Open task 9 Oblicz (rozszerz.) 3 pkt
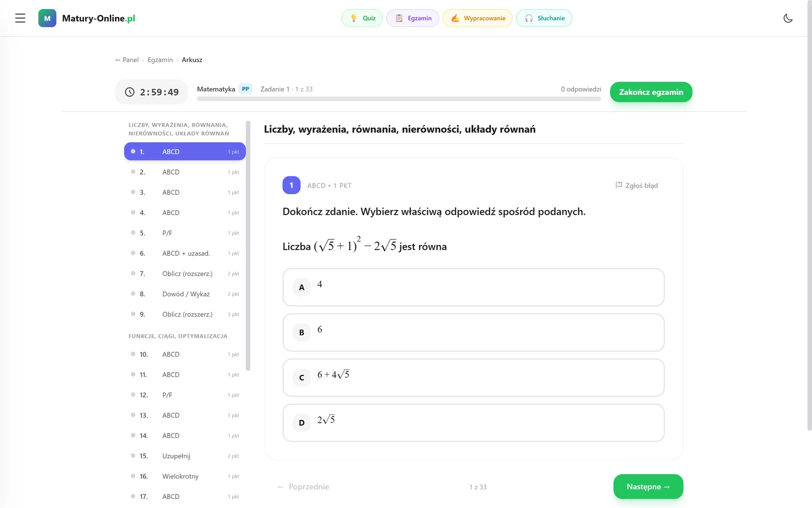The width and height of the screenshot is (812, 508). [x=185, y=314]
